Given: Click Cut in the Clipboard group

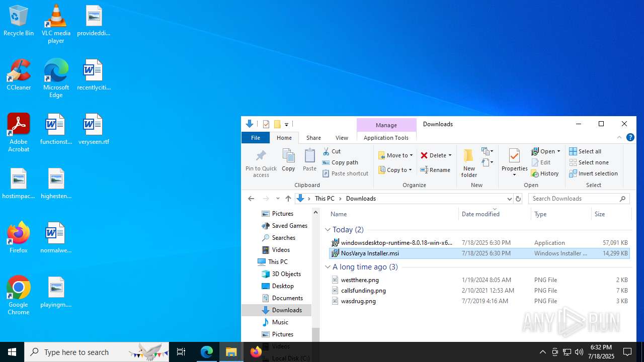Looking at the screenshot, I should tap(332, 151).
